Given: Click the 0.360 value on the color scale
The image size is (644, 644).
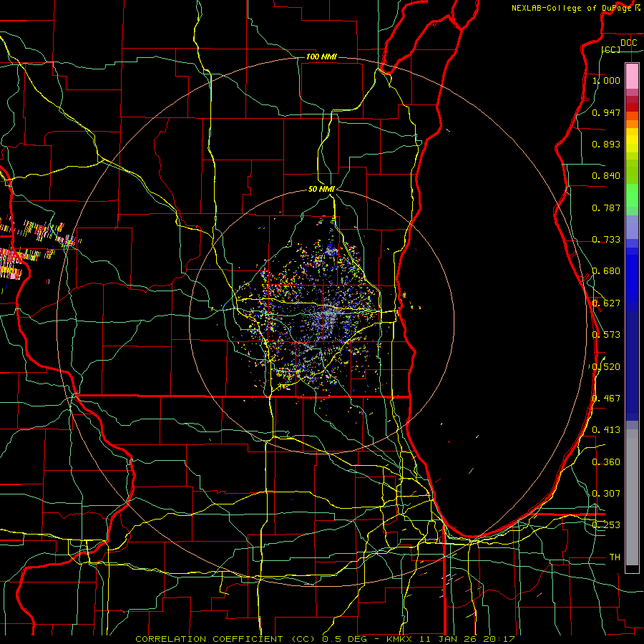Looking at the screenshot, I should 606,462.
